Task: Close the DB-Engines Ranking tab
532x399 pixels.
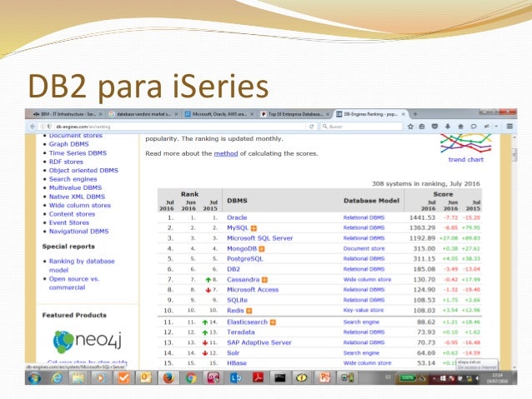Action: [x=403, y=114]
